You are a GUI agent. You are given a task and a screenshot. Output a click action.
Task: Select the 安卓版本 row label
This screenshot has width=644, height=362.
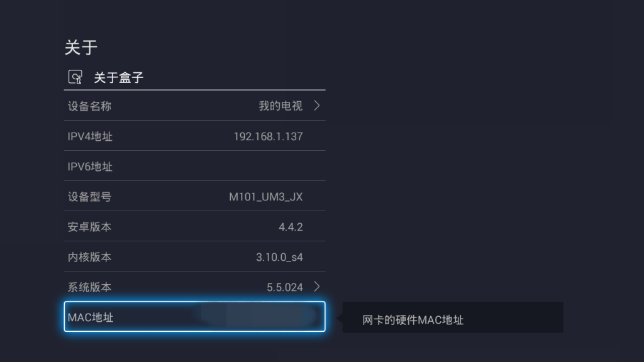coord(89,227)
